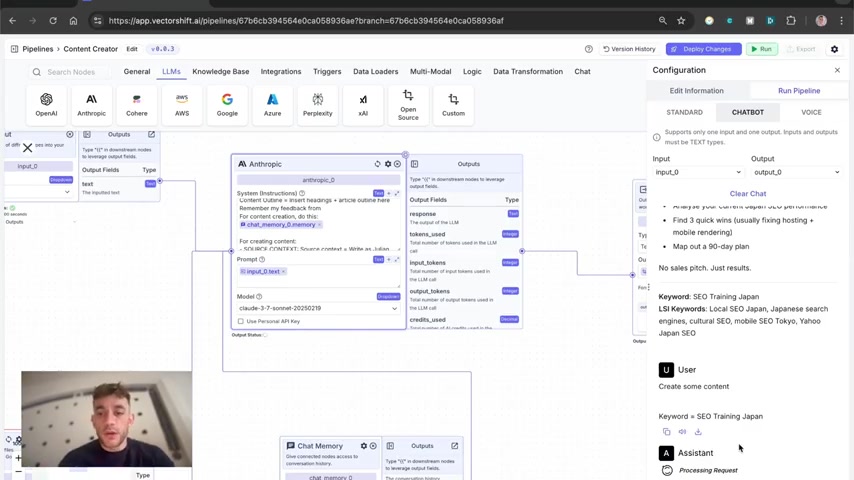Open the Knowledge Base tab

tap(221, 71)
